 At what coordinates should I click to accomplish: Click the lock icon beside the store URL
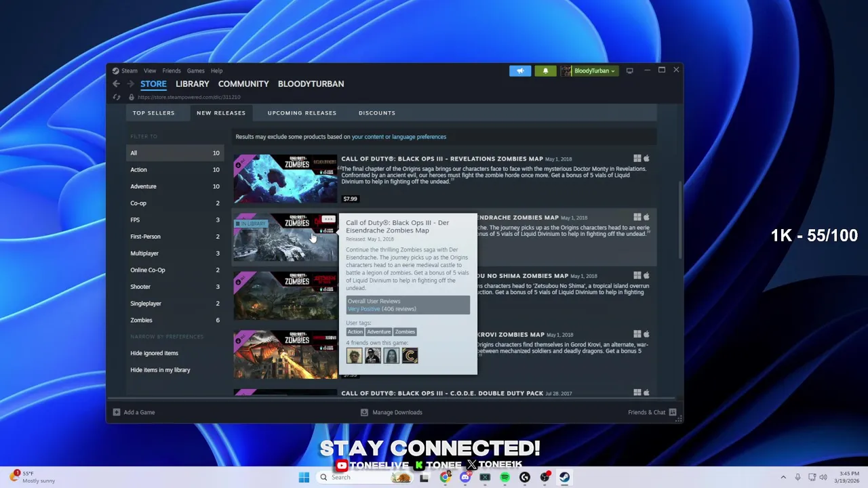[132, 97]
